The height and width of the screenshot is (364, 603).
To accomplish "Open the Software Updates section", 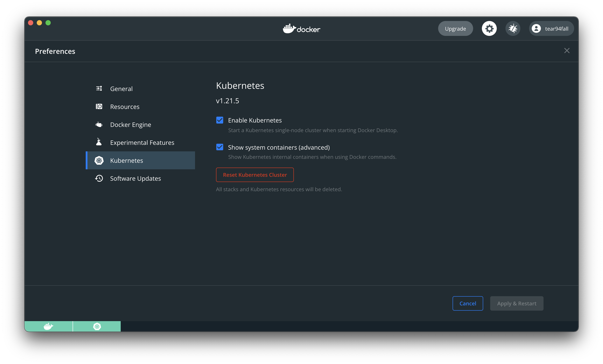I will coord(135,178).
